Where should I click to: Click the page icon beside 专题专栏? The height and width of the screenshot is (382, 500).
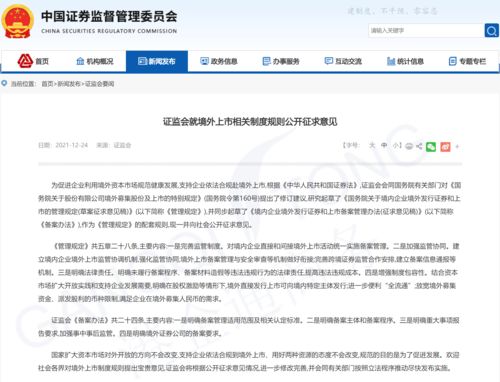pos(452,61)
